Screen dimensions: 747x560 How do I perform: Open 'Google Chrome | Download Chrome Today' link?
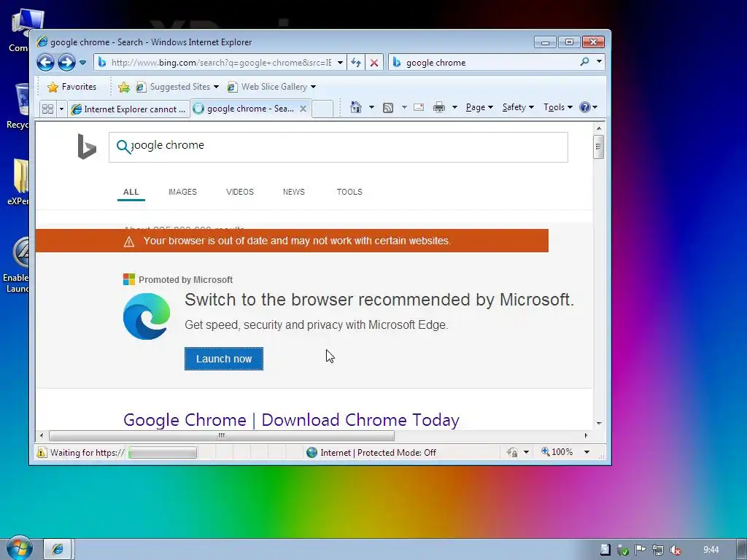pos(291,420)
